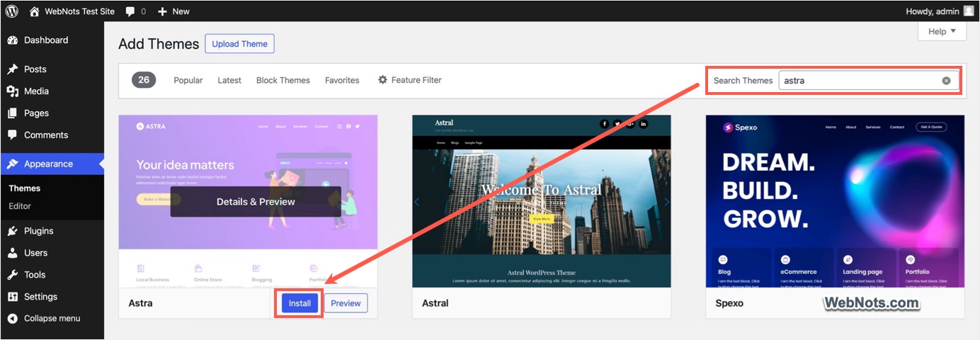Click the WordPress logo in admin bar

12,11
